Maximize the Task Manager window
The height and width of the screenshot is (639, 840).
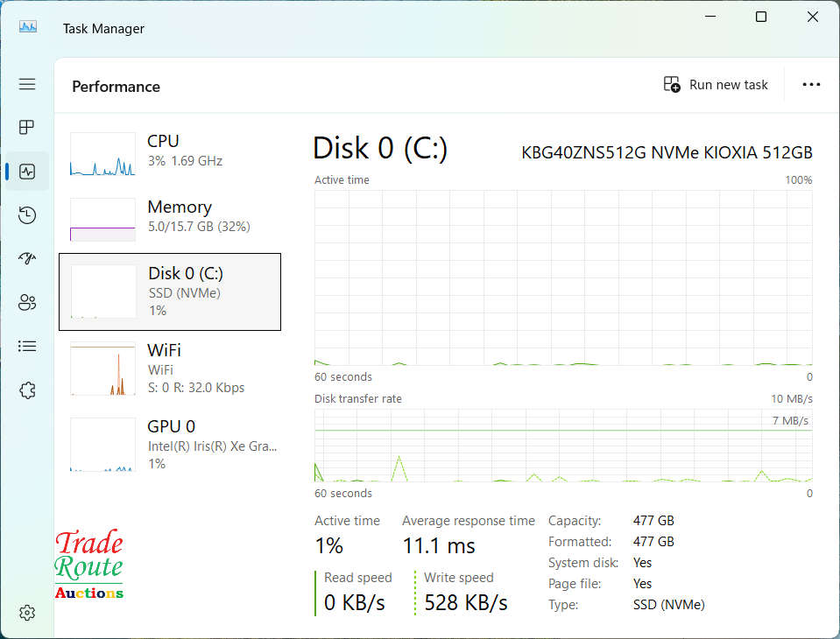761,18
